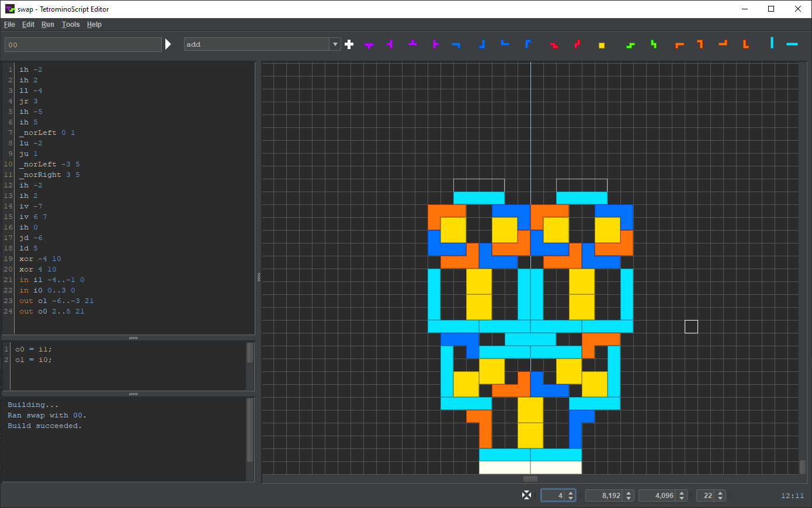
Task: Click the fit-to-view icon in status bar
Action: (x=526, y=495)
